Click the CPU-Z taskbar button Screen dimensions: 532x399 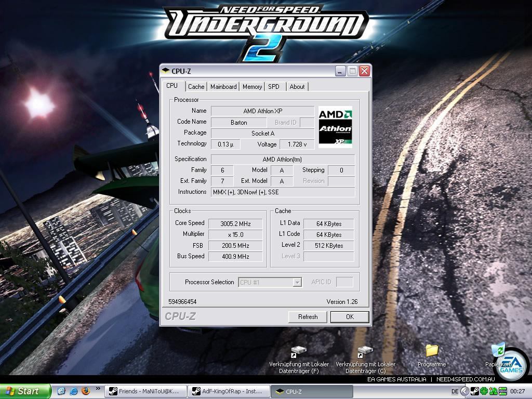tap(312, 391)
